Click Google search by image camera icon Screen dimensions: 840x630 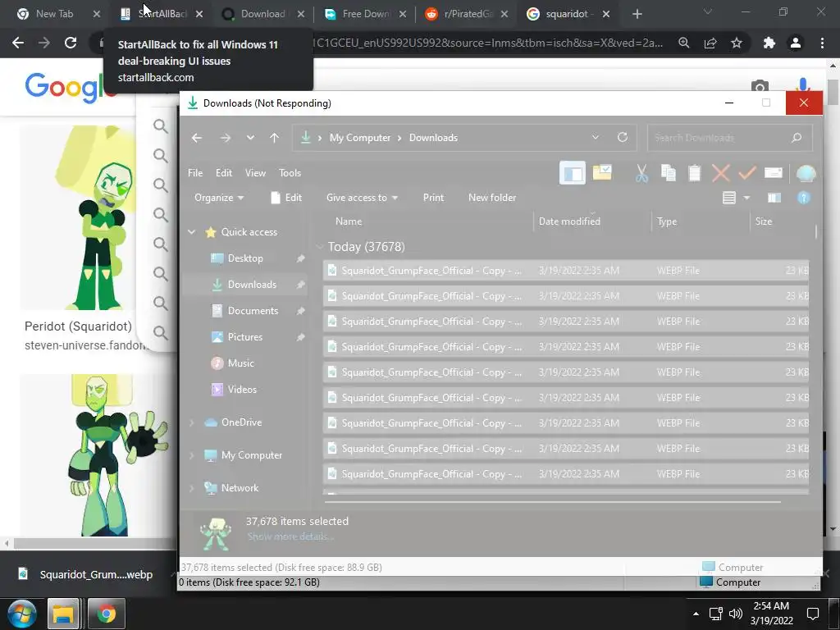[760, 86]
